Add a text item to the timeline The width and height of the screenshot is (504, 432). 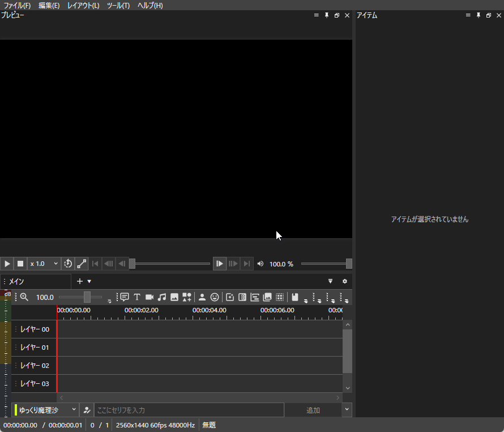click(136, 297)
